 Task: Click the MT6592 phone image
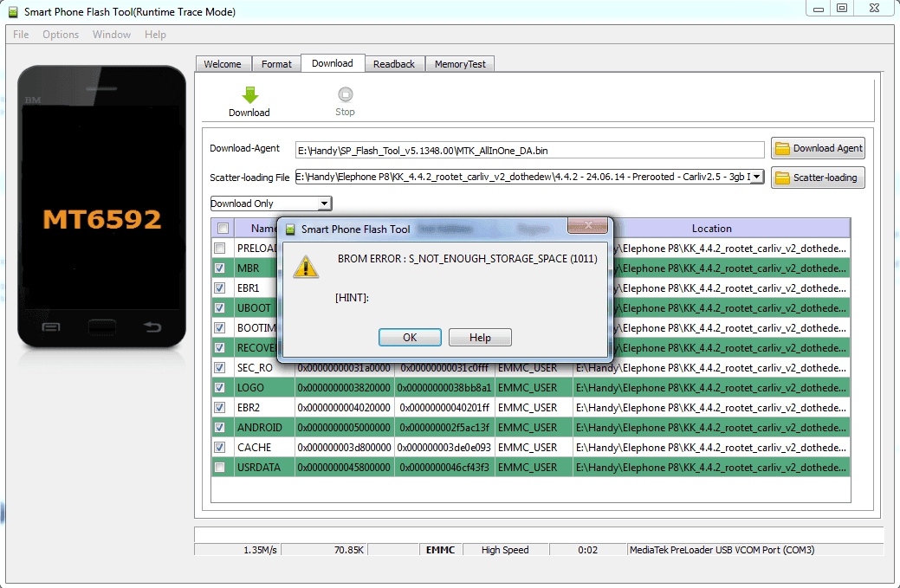pos(102,206)
